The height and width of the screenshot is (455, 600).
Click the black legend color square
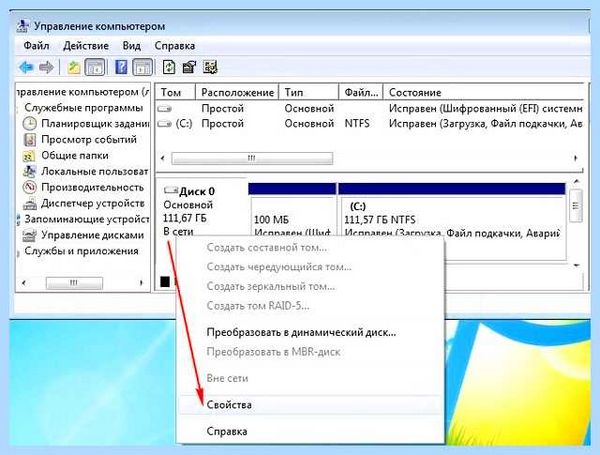pyautogui.click(x=165, y=281)
